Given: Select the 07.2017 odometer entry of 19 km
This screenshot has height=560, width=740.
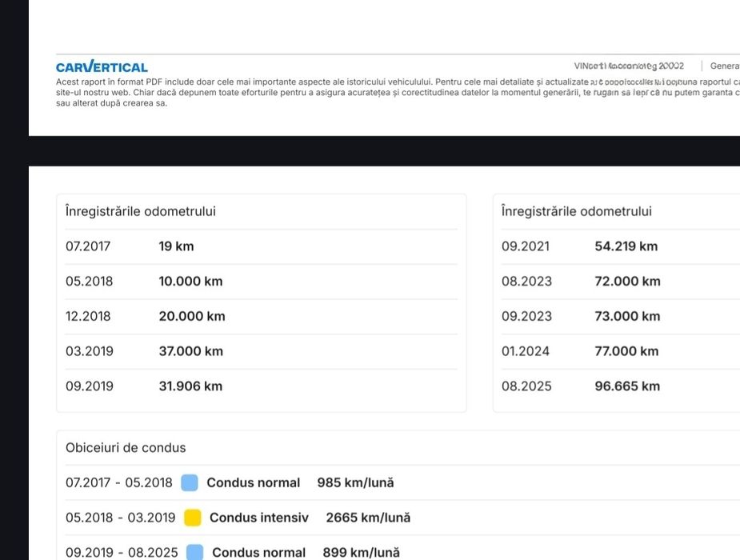Looking at the screenshot, I should coord(176,246).
